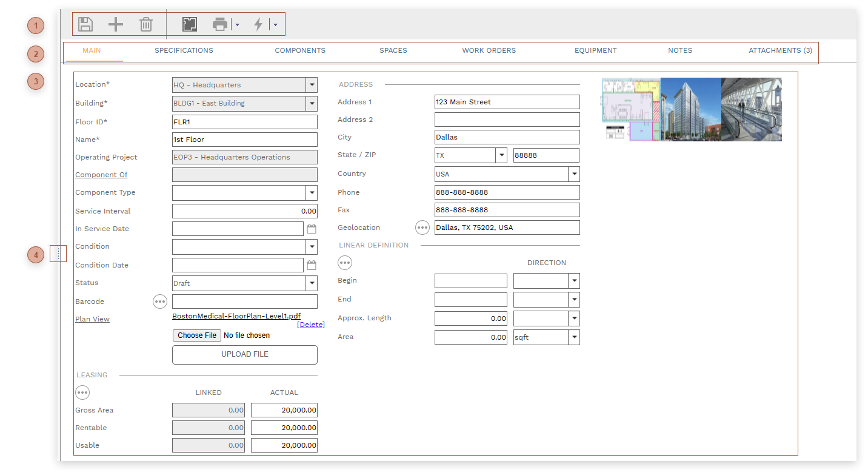
Task: Click the Save disk icon in toolbar
Action: [x=85, y=24]
